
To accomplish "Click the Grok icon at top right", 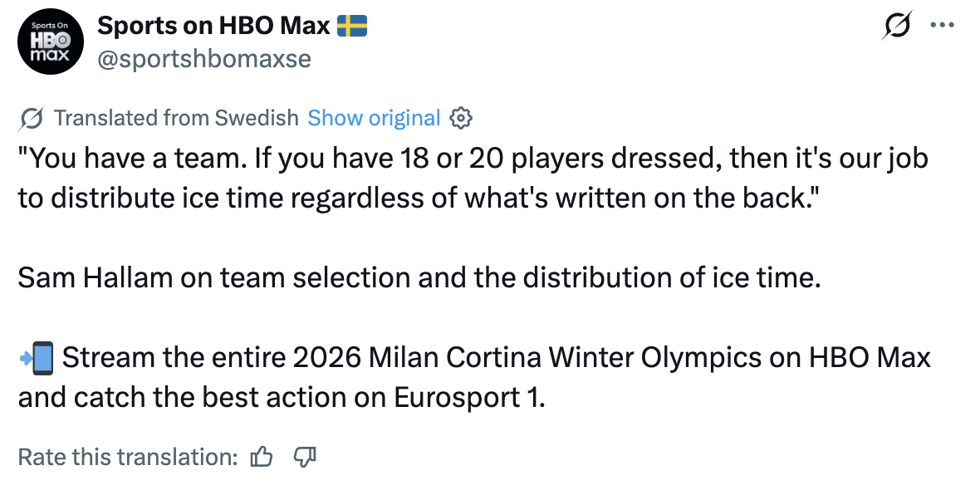I will point(898,26).
